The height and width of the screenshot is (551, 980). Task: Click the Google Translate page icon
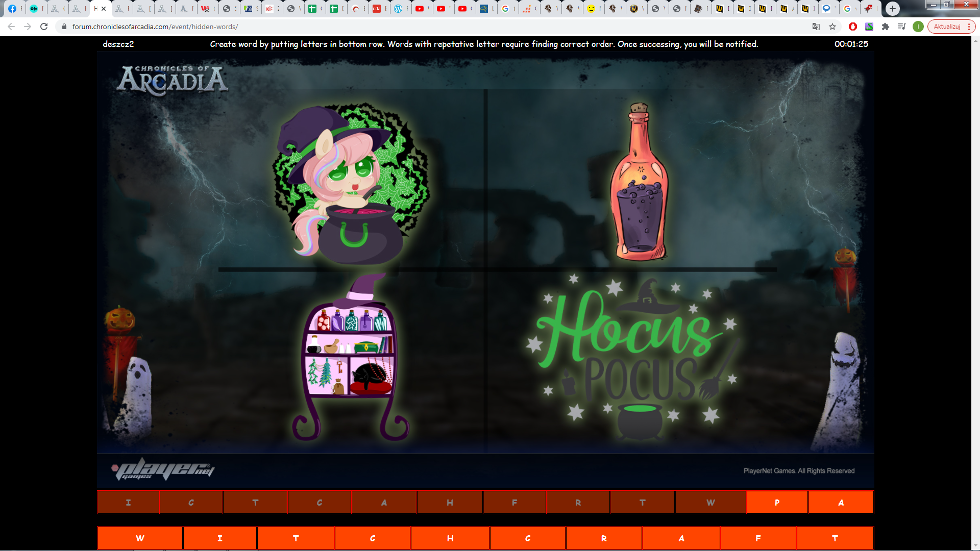pyautogui.click(x=816, y=27)
